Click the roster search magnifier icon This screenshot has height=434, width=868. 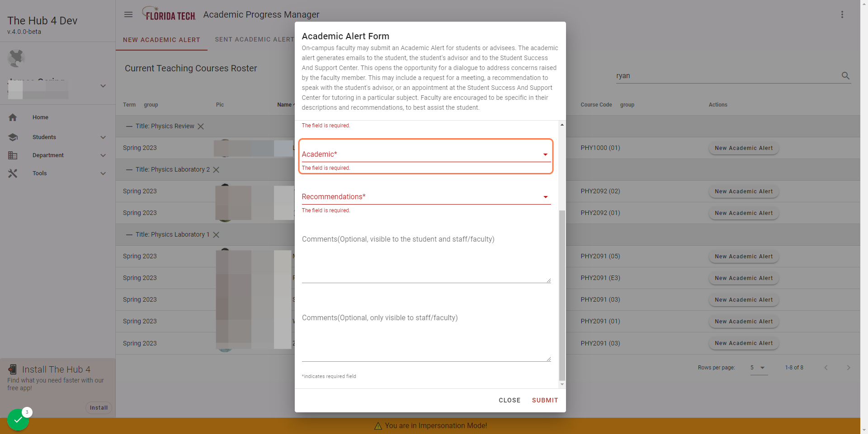coord(845,76)
